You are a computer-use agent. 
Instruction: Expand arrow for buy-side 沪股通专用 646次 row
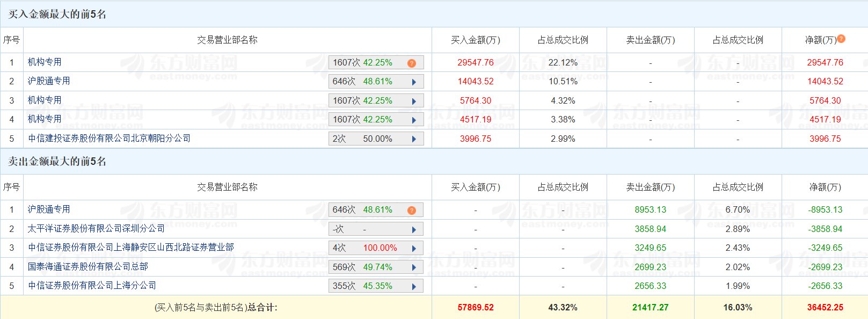point(414,82)
